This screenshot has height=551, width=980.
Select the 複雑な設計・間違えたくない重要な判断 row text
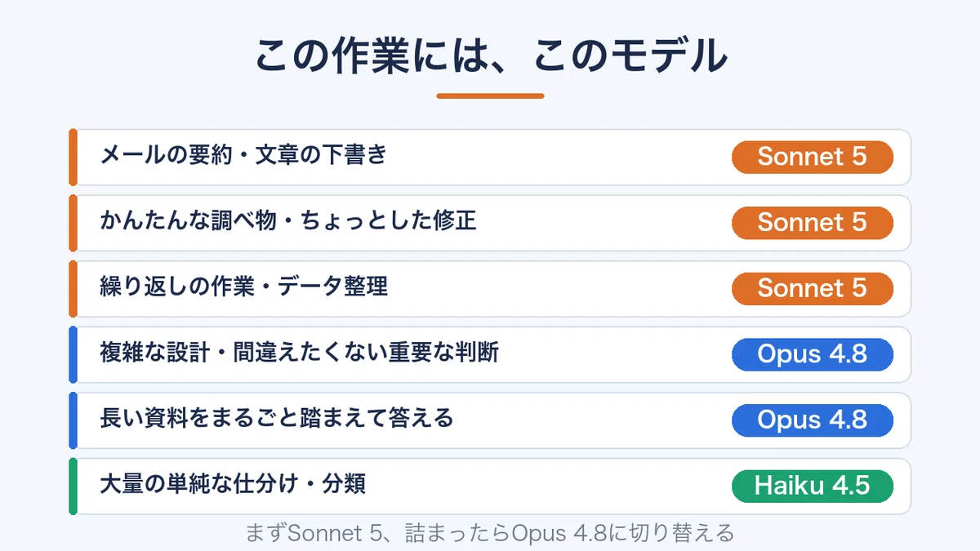click(x=299, y=353)
